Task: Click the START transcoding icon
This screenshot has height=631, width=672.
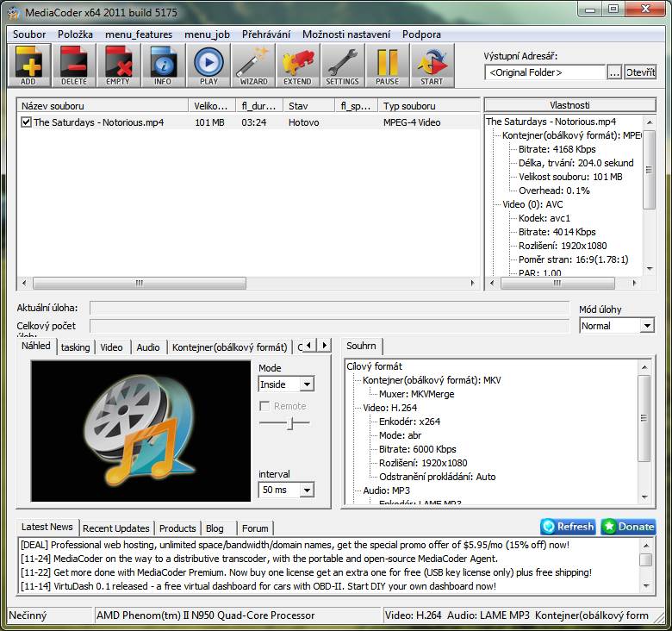Action: pyautogui.click(x=432, y=66)
